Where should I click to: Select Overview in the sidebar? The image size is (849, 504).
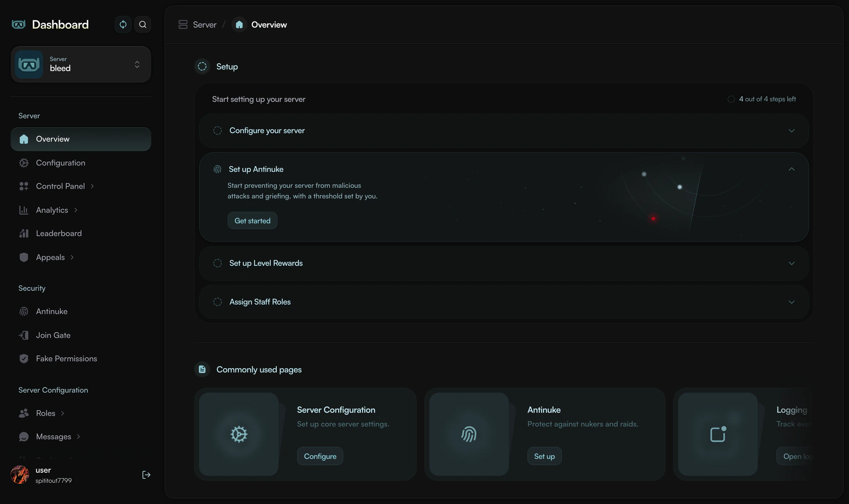81,139
